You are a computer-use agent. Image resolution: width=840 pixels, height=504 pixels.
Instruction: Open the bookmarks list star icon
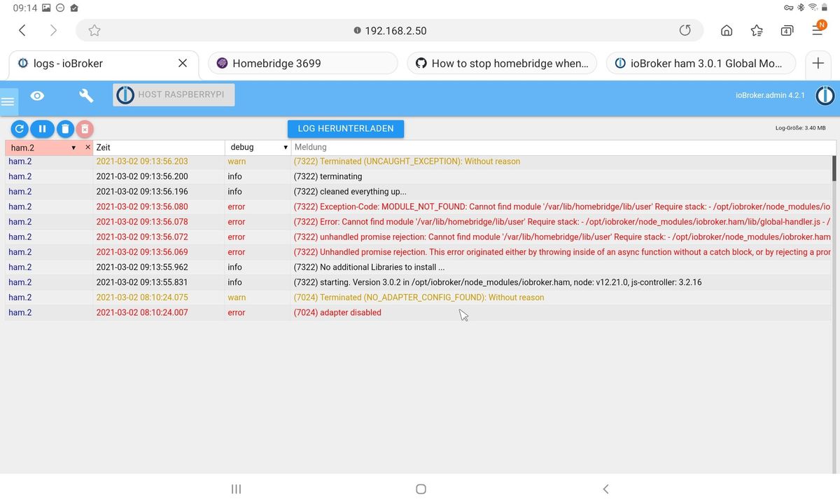pyautogui.click(x=757, y=30)
